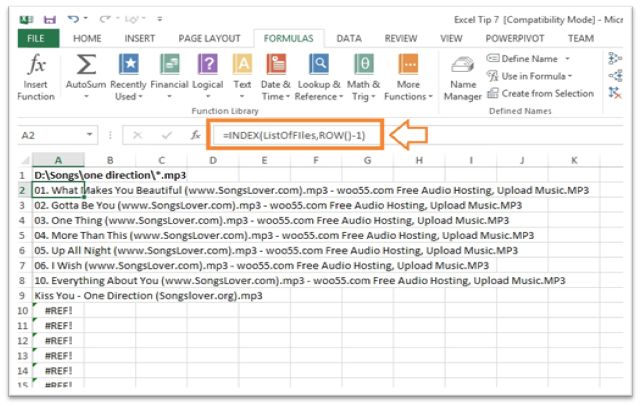Viewport: 640px width, 406px height.
Task: Select cell 'Kiss You - One Direction'
Action: tap(58, 296)
